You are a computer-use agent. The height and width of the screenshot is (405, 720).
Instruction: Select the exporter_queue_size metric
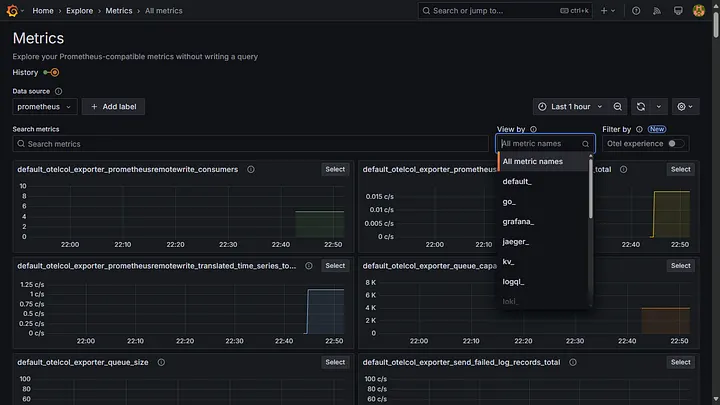click(335, 362)
